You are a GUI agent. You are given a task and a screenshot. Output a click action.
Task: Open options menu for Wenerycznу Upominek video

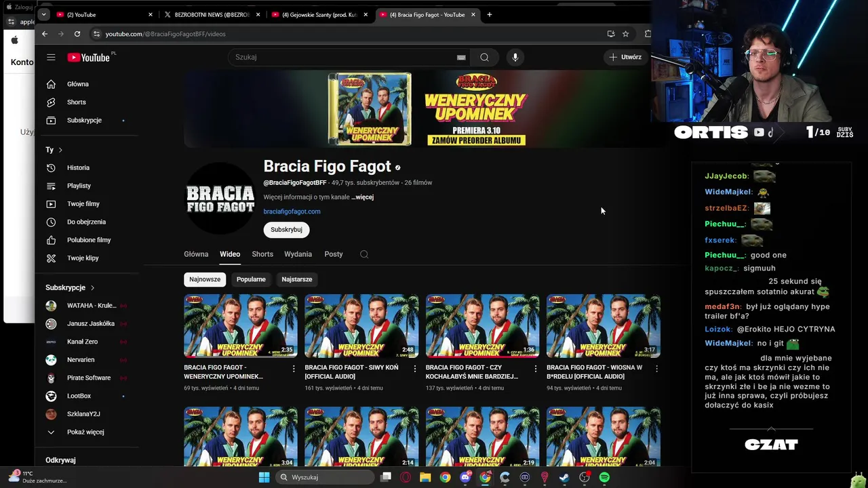click(294, 369)
